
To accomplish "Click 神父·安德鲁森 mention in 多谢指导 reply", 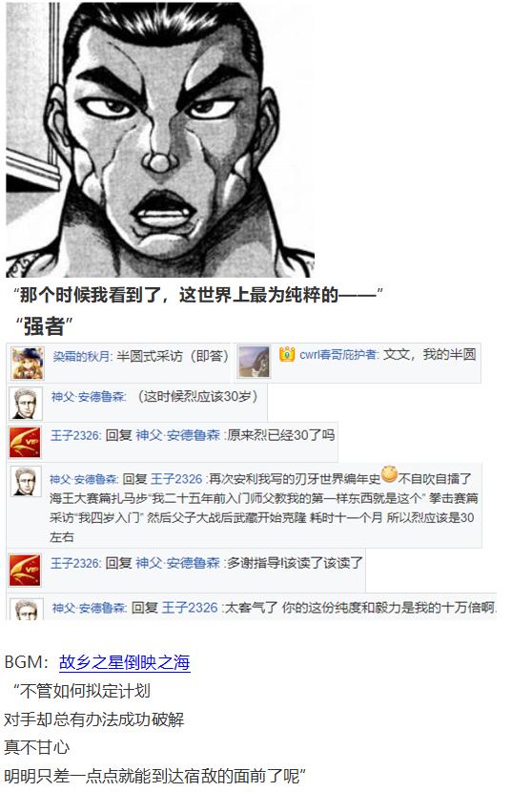I will tap(178, 563).
